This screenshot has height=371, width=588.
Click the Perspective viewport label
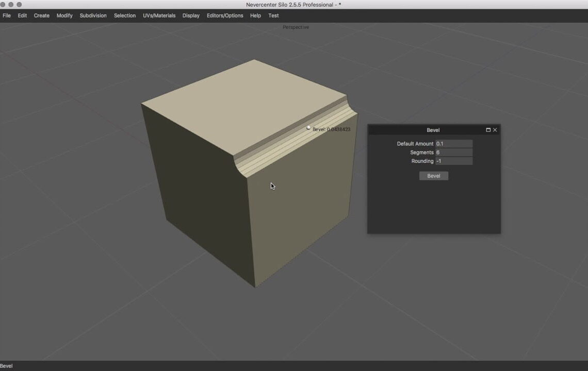[295, 27]
